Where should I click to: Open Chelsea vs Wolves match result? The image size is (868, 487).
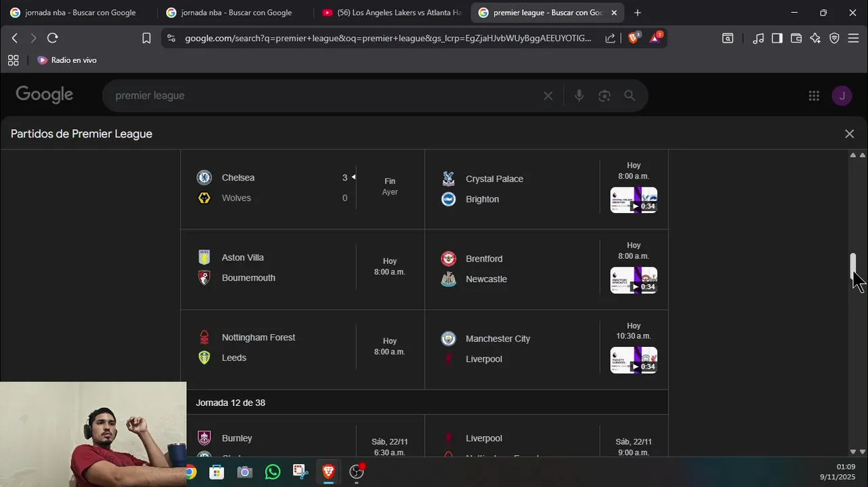(302, 188)
